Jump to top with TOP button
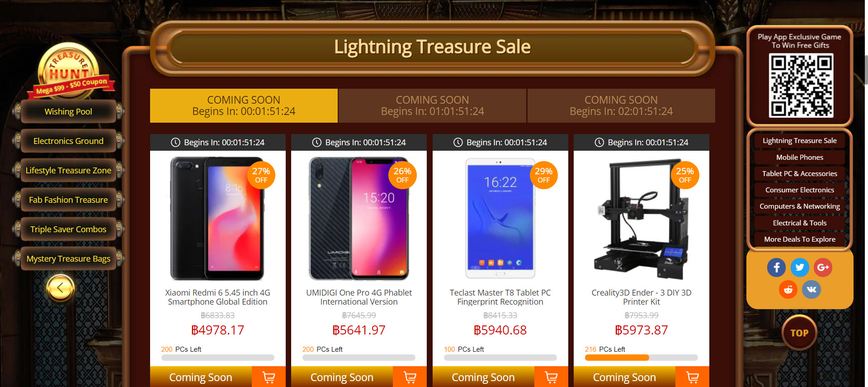The width and height of the screenshot is (868, 387). click(x=799, y=333)
